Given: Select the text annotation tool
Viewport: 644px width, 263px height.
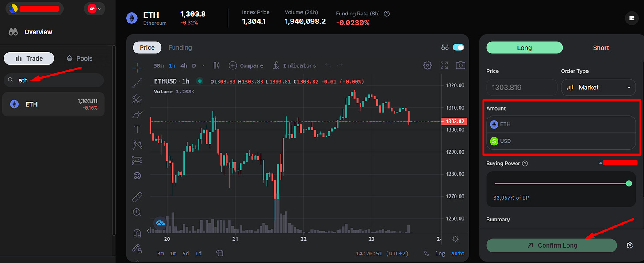Looking at the screenshot, I should pyautogui.click(x=137, y=130).
